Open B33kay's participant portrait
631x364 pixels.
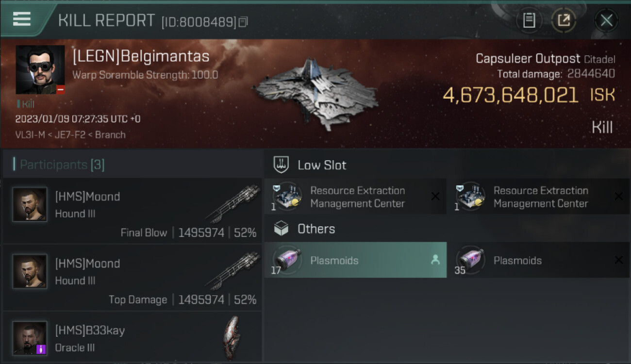click(x=30, y=338)
